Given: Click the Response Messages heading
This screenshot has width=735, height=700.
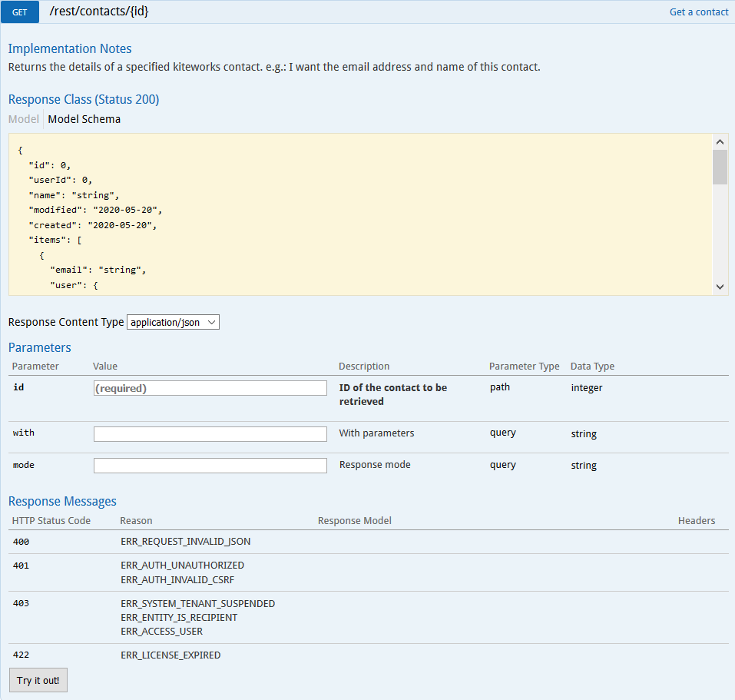Looking at the screenshot, I should [62, 501].
